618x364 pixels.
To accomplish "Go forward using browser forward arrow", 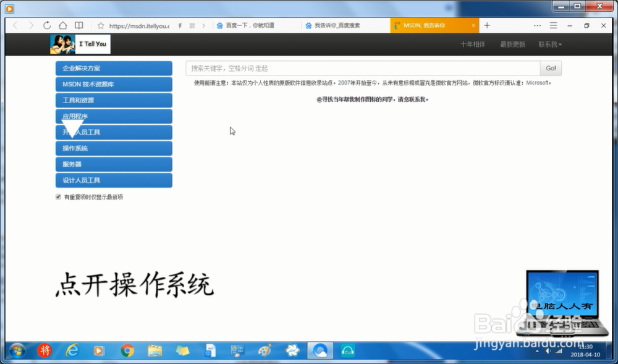I will point(31,25).
